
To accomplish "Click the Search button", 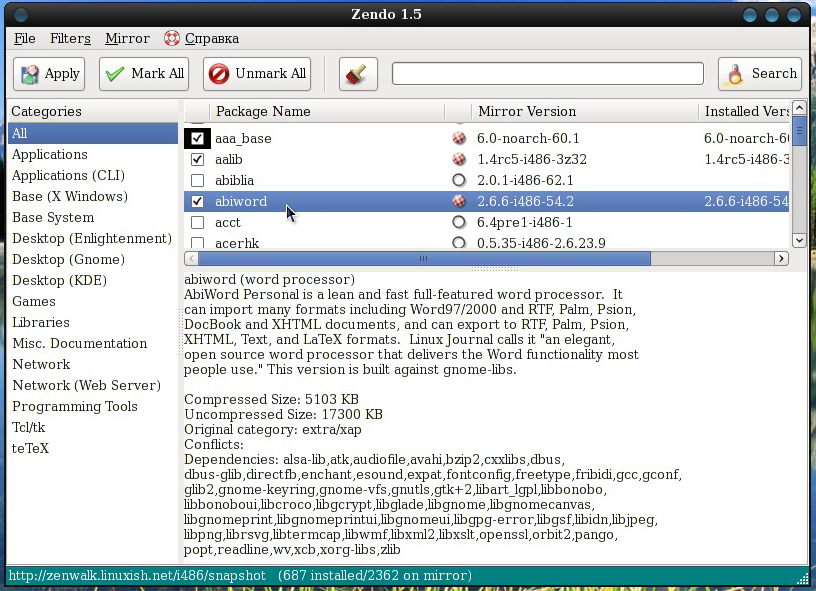I will [x=760, y=74].
